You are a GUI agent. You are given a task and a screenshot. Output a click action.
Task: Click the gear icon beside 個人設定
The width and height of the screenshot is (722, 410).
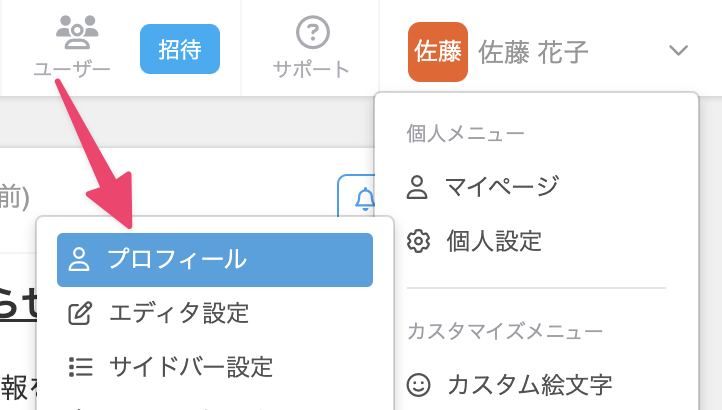[418, 241]
